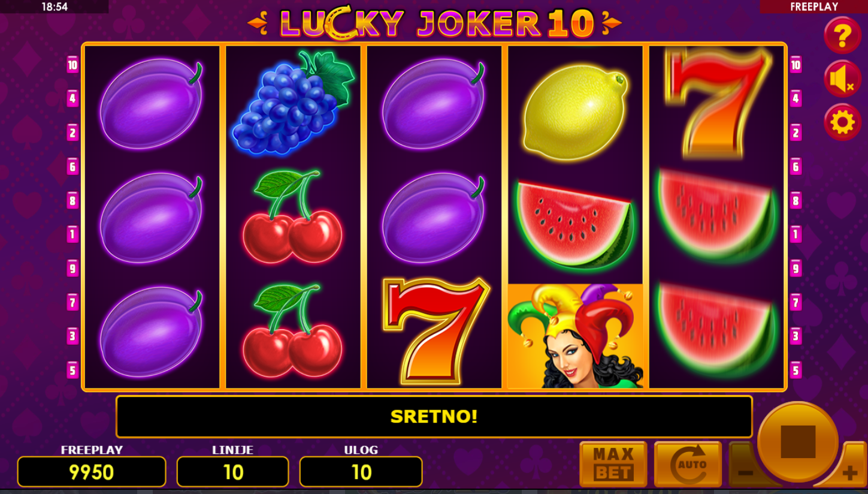Select payline 4 marker on left side

pos(72,99)
